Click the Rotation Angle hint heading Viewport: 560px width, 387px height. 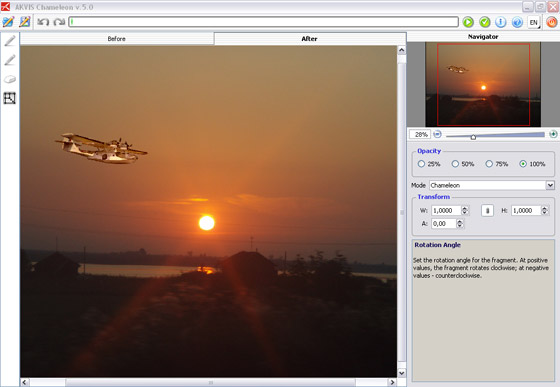(x=437, y=245)
